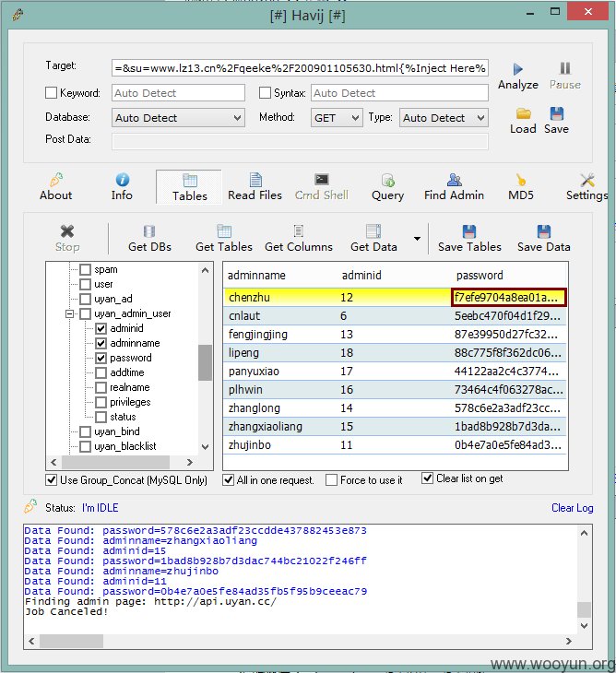Viewport: 616px width, 673px height.
Task: Open the Cmd Shell tab
Action: pos(322,187)
